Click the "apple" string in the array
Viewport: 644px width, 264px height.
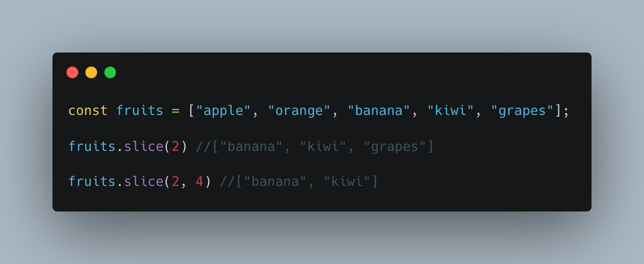pos(223,111)
